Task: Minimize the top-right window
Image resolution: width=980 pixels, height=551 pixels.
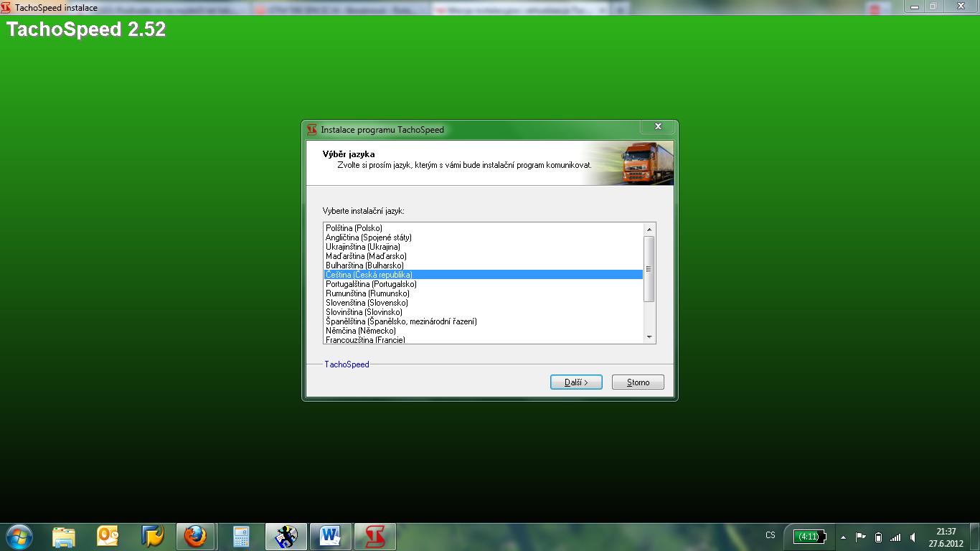Action: pos(913,6)
